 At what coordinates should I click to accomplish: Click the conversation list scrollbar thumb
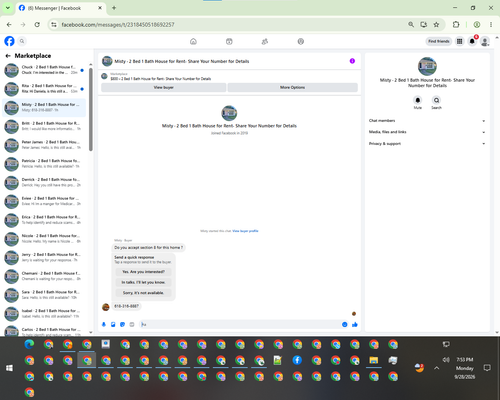pyautogui.click(x=91, y=109)
